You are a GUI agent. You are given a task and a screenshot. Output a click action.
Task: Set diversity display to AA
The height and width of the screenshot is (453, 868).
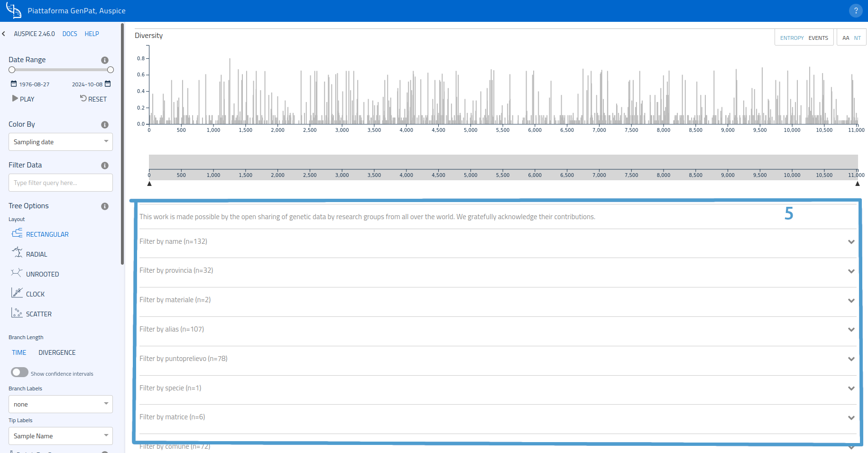pyautogui.click(x=846, y=38)
